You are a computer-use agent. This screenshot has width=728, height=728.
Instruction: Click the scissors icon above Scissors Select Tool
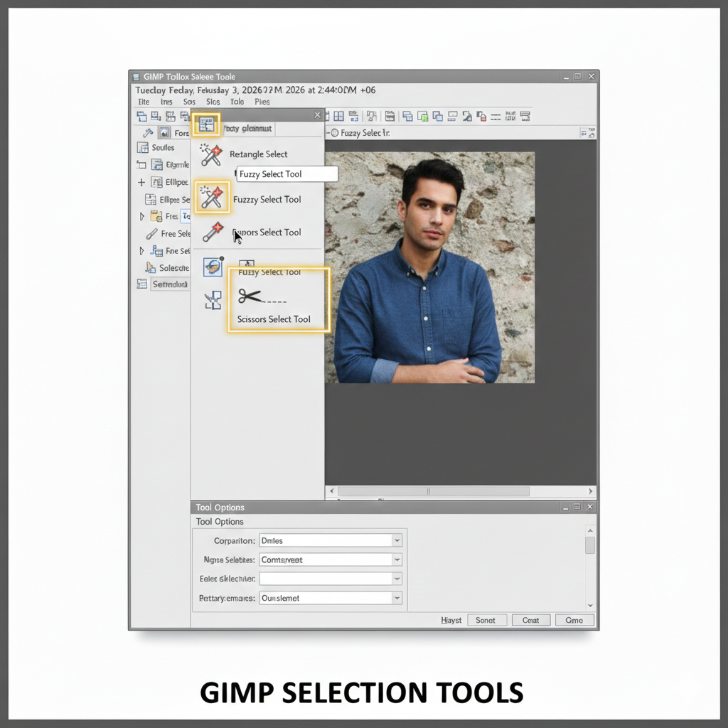(250, 296)
